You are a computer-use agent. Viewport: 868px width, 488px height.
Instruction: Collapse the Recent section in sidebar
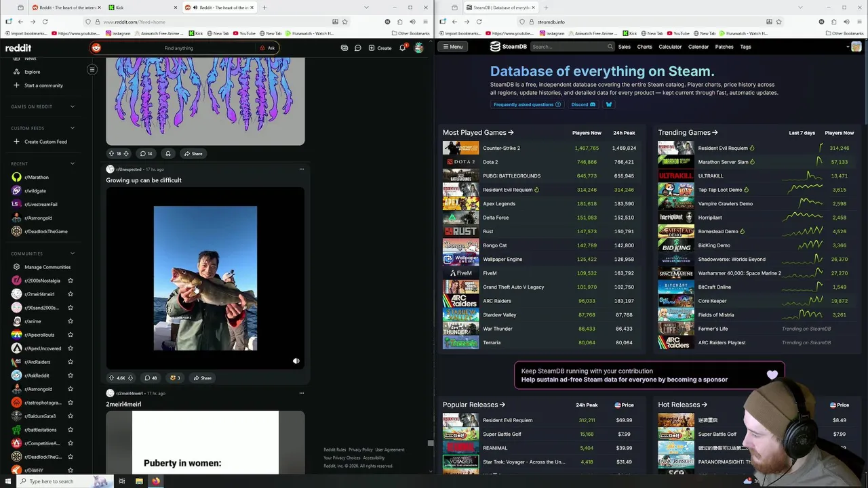pos(73,163)
